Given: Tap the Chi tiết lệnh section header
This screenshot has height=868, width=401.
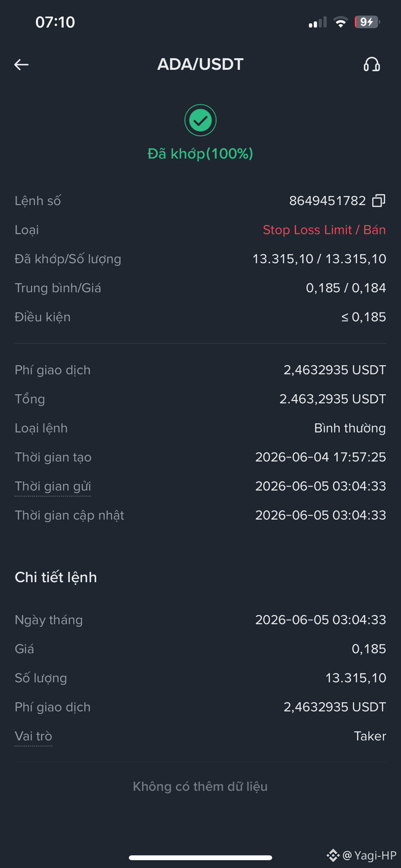Looking at the screenshot, I should pyautogui.click(x=56, y=577).
